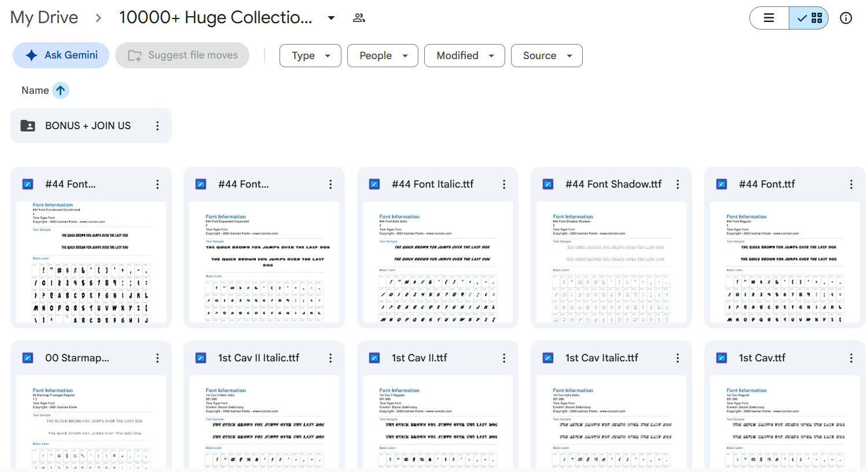868x472 pixels.
Task: Click file type icon of #44 Font.ttf
Action: (722, 184)
